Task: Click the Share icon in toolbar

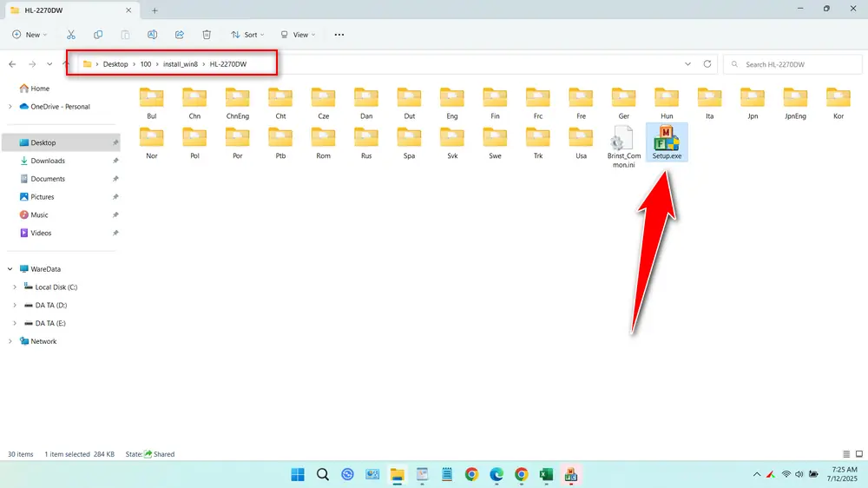Action: coord(180,35)
